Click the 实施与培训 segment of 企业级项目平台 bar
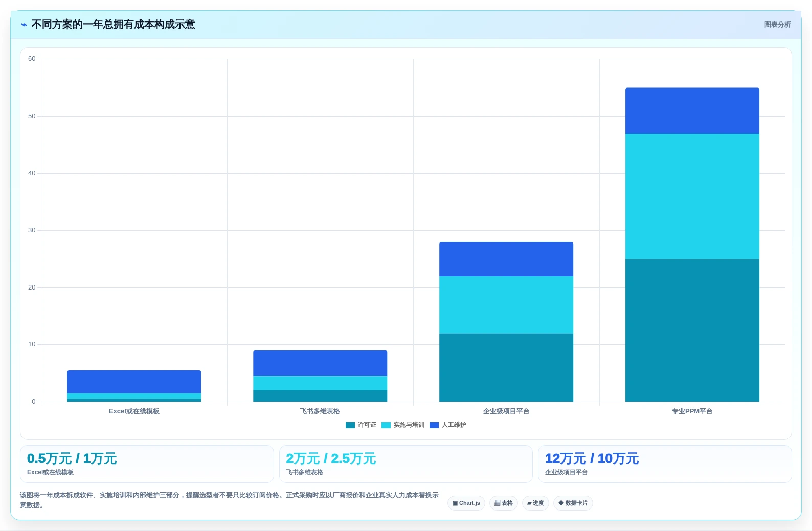 click(x=506, y=305)
